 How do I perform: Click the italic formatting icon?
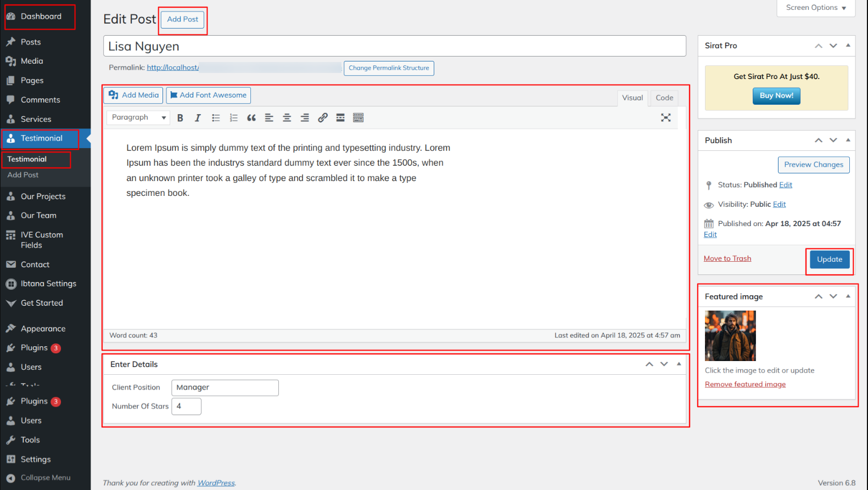[x=198, y=118]
